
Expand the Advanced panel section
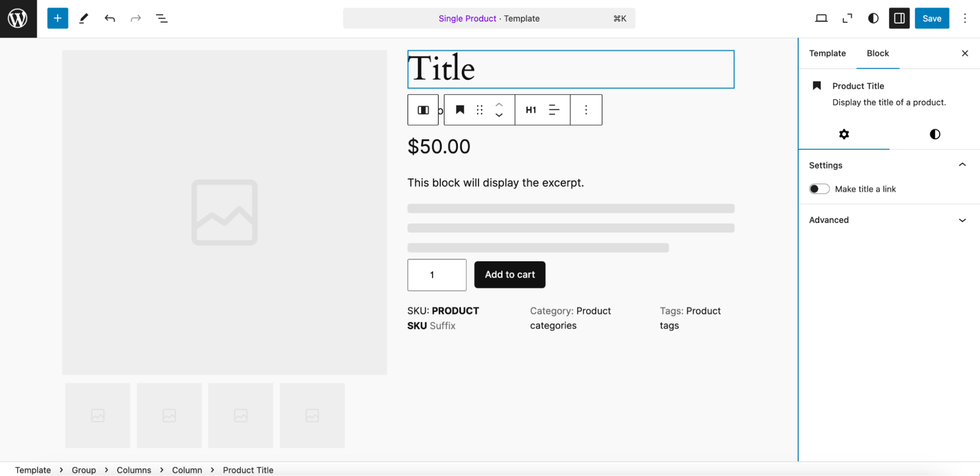[x=889, y=220]
